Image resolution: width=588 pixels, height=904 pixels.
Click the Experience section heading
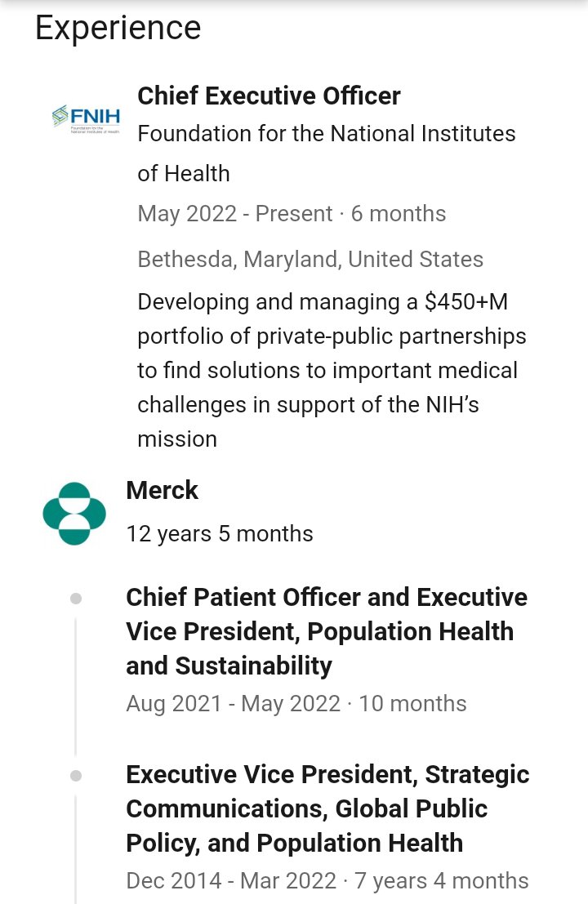pos(118,28)
